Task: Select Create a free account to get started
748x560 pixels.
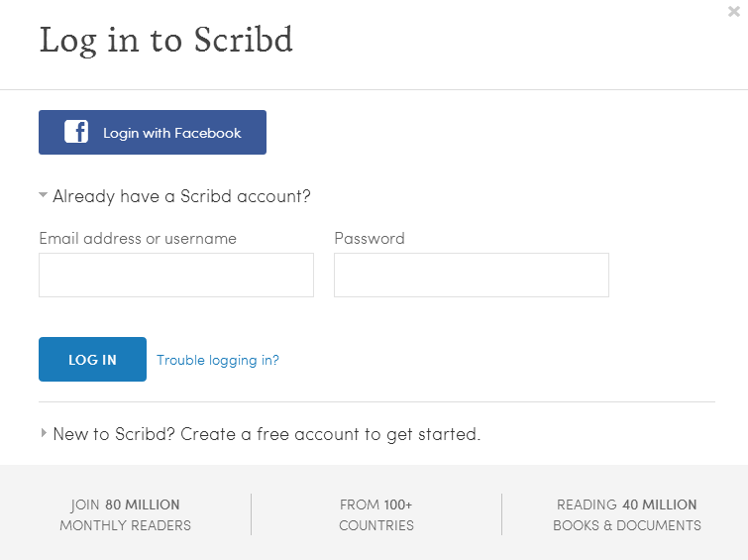Action: pyautogui.click(x=330, y=434)
